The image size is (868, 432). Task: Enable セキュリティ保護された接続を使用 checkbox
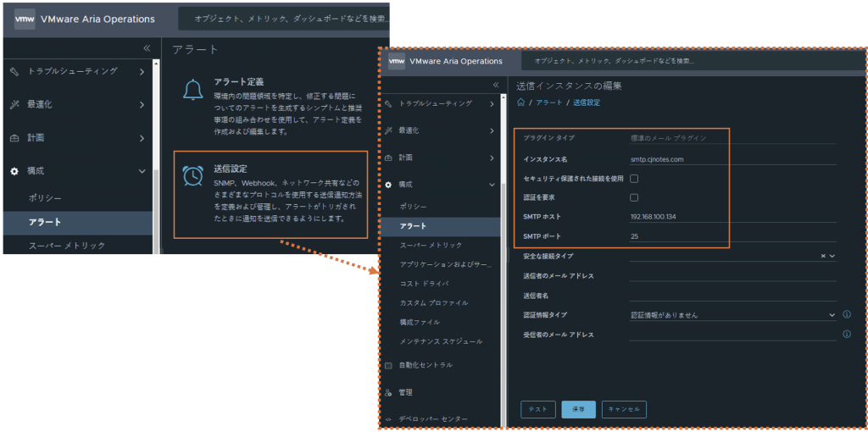coord(634,179)
